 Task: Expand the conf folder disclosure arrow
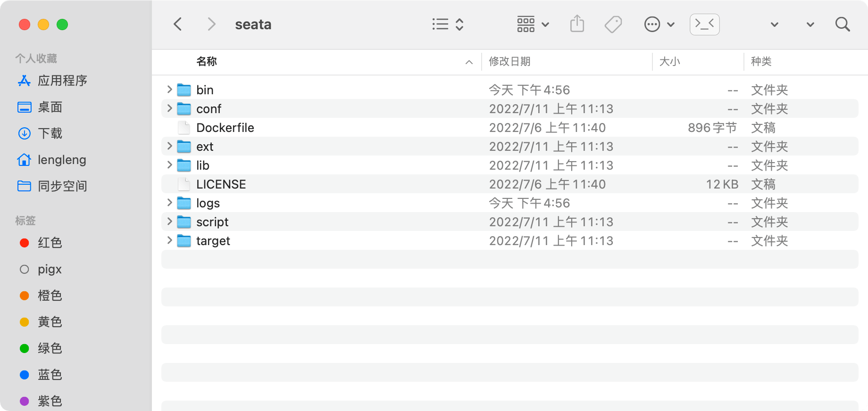pyautogui.click(x=169, y=108)
